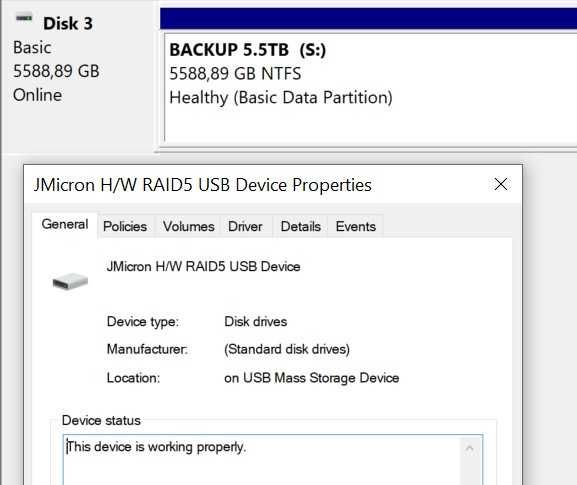Open the Volumes tab
577x485 pixels.
coord(188,226)
